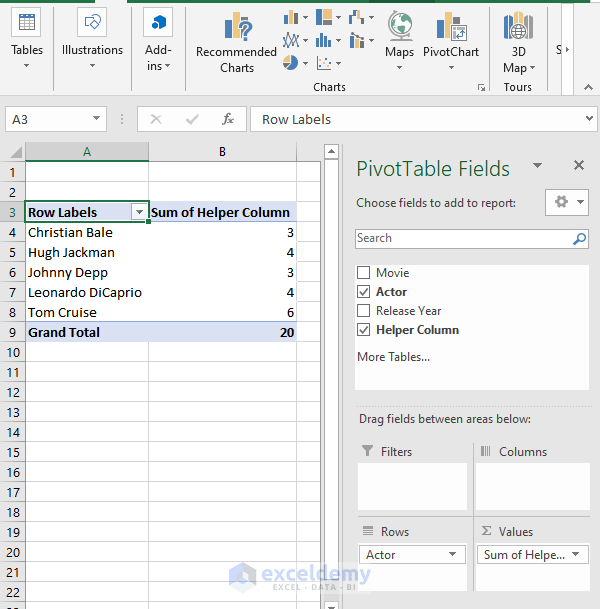
Task: Uncheck the Helper Column field checkbox
Action: click(363, 330)
